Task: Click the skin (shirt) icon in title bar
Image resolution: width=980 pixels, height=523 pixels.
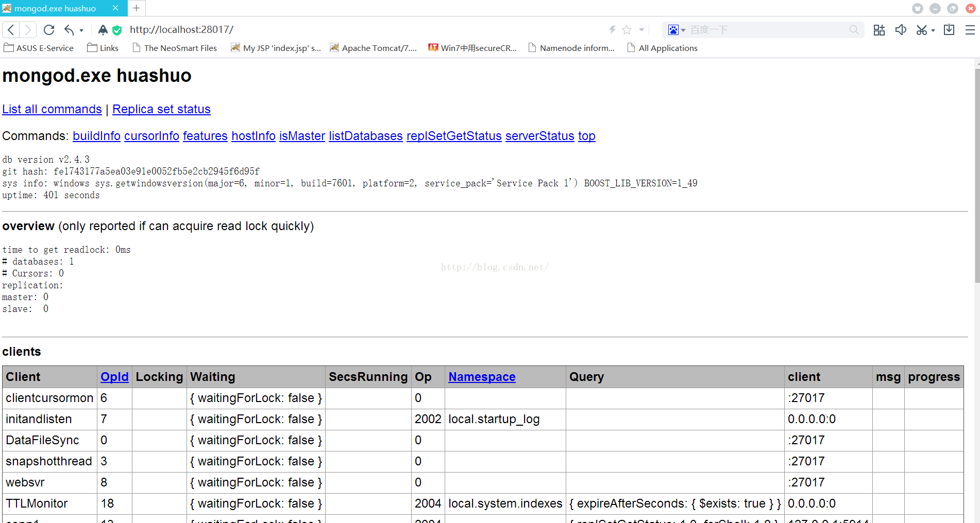Action: [918, 8]
